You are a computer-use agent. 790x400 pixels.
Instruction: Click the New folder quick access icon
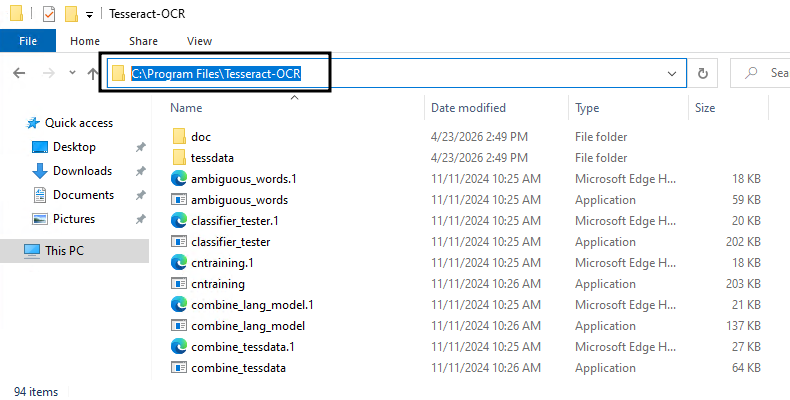coord(71,14)
